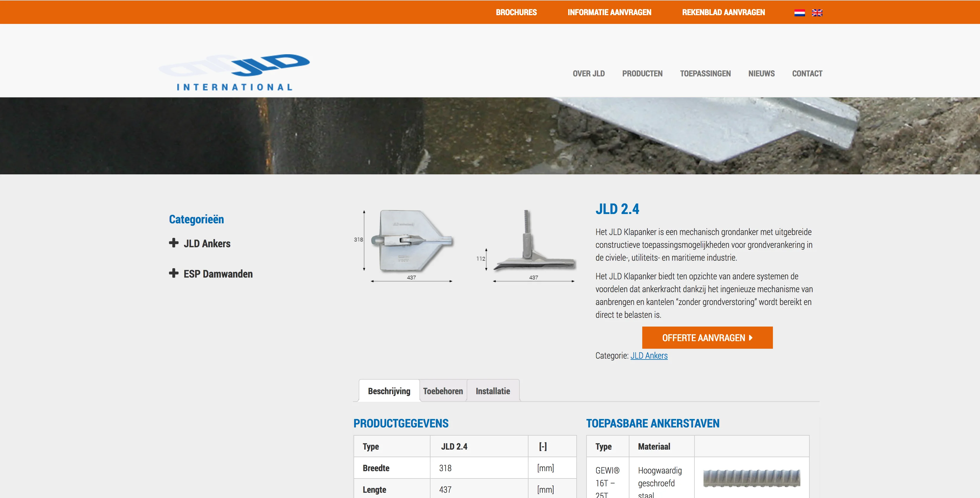Follow the JLD Ankers category link
This screenshot has height=498, width=980.
pyautogui.click(x=649, y=355)
